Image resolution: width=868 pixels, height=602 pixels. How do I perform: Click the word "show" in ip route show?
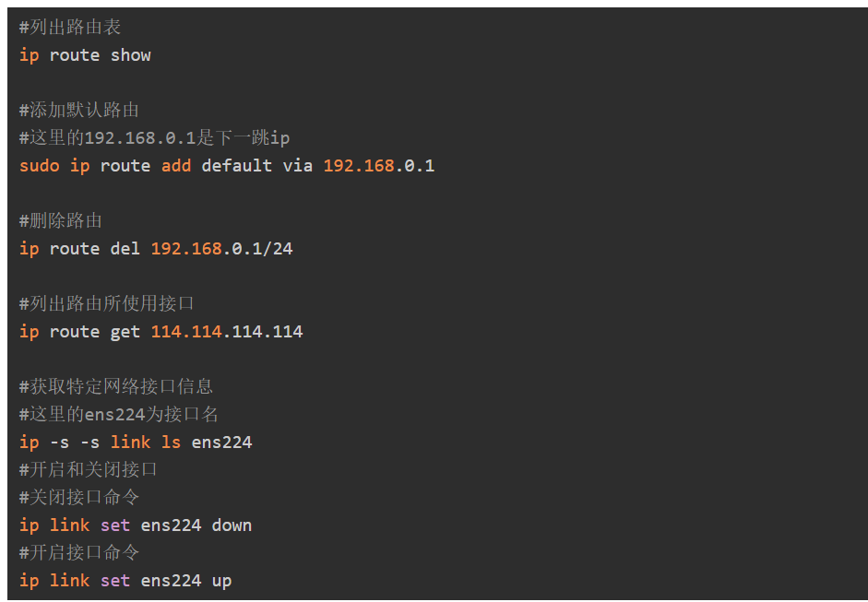pos(130,55)
